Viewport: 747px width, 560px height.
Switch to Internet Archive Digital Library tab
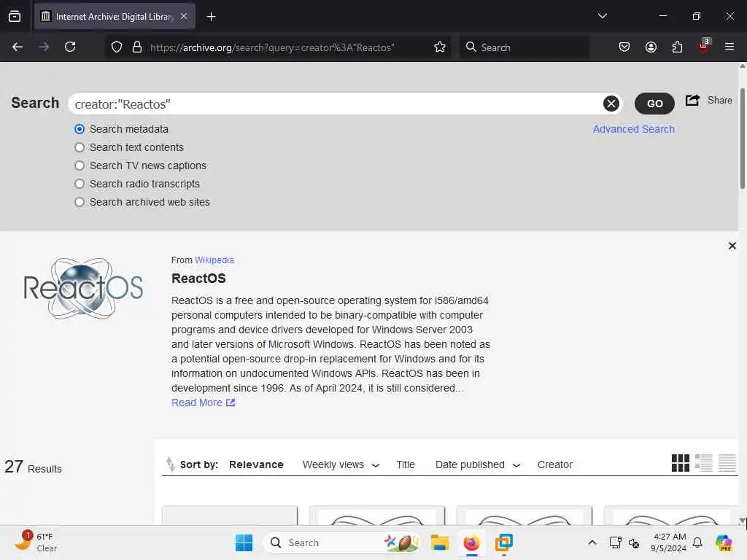[115, 17]
